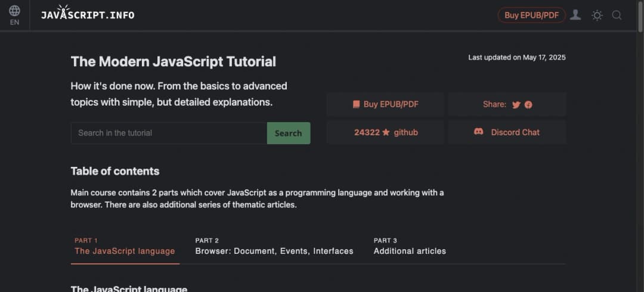Image resolution: width=644 pixels, height=292 pixels.
Task: Click the user profile icon in header
Action: tap(575, 15)
